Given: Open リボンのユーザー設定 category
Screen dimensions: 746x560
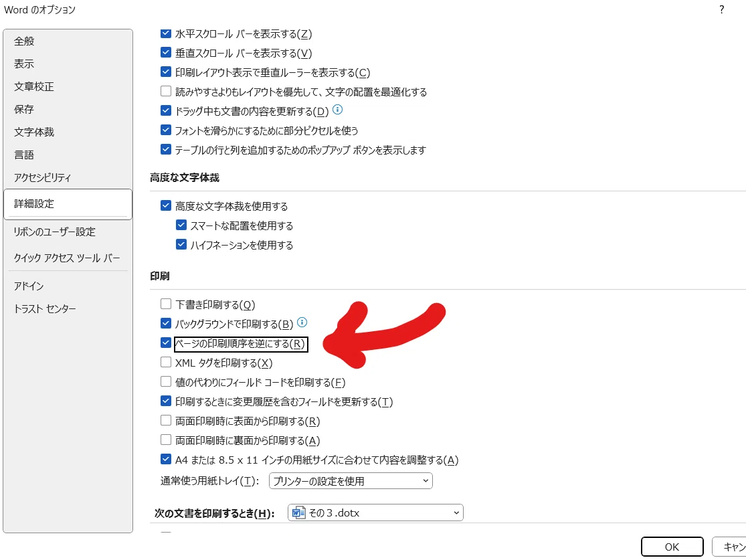Looking at the screenshot, I should (68, 231).
